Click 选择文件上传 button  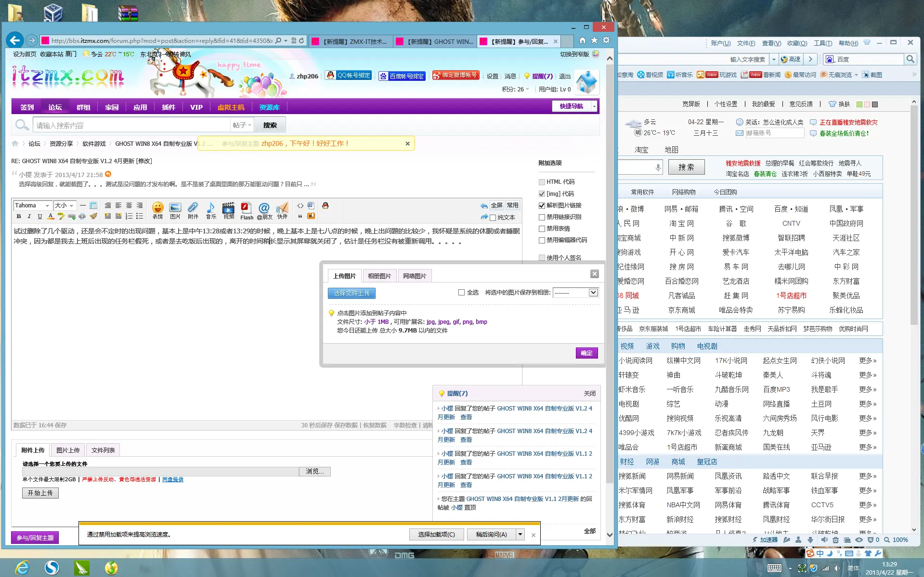coord(351,293)
